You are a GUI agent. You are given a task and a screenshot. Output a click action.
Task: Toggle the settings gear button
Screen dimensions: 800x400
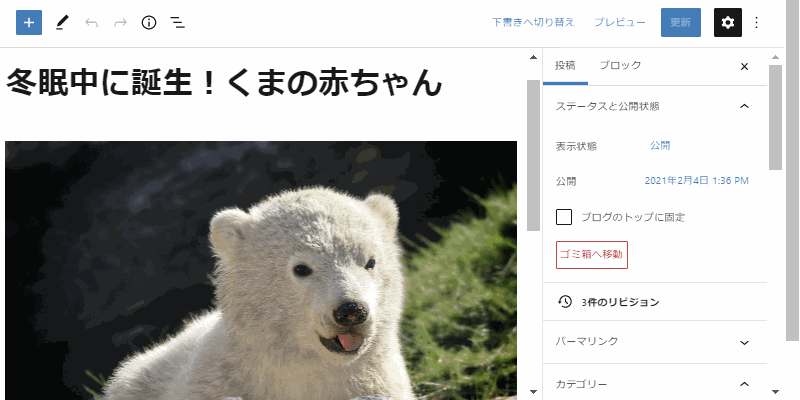tap(728, 22)
